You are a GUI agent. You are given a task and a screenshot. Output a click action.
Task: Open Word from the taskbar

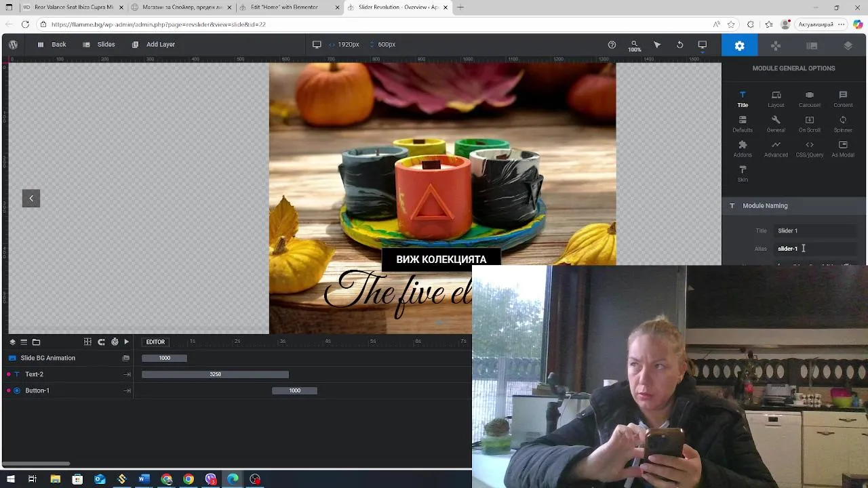[144, 479]
